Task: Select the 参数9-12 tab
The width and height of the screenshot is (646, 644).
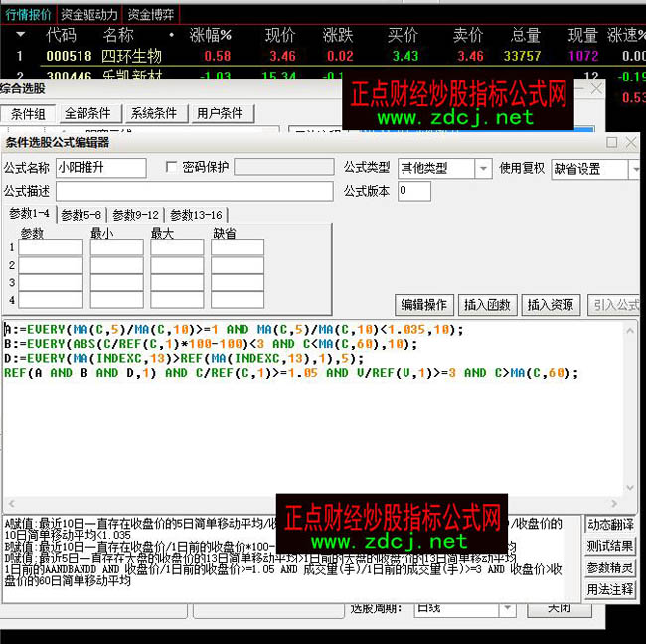Action: pos(135,215)
